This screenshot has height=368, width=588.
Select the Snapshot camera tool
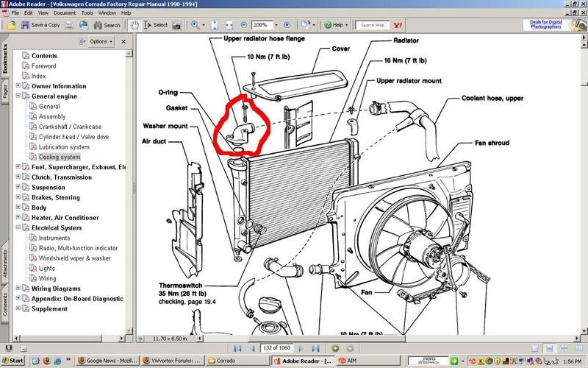[176, 25]
